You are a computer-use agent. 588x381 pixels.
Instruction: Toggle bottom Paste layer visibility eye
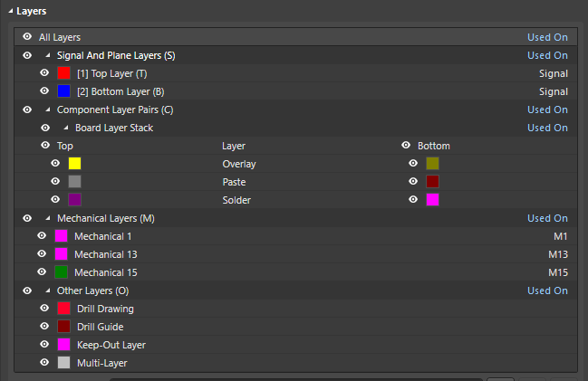[x=413, y=181]
